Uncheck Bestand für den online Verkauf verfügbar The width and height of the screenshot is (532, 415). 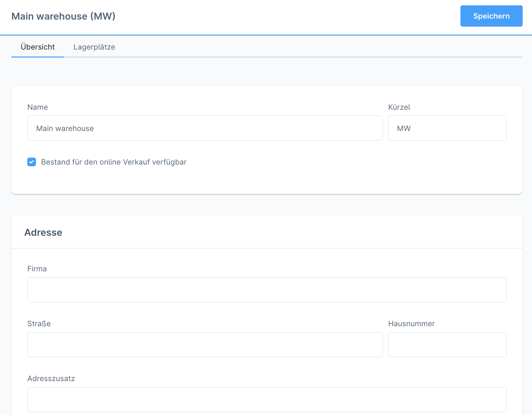[x=32, y=162]
